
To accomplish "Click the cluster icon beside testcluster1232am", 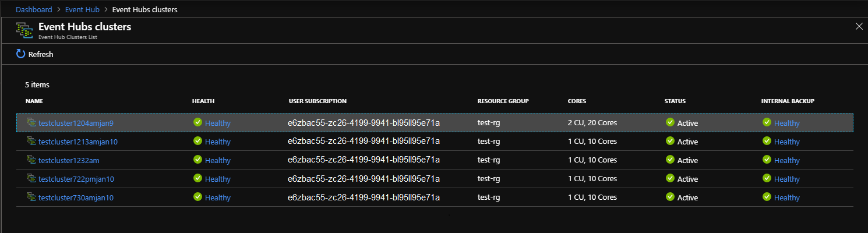I will pos(31,160).
